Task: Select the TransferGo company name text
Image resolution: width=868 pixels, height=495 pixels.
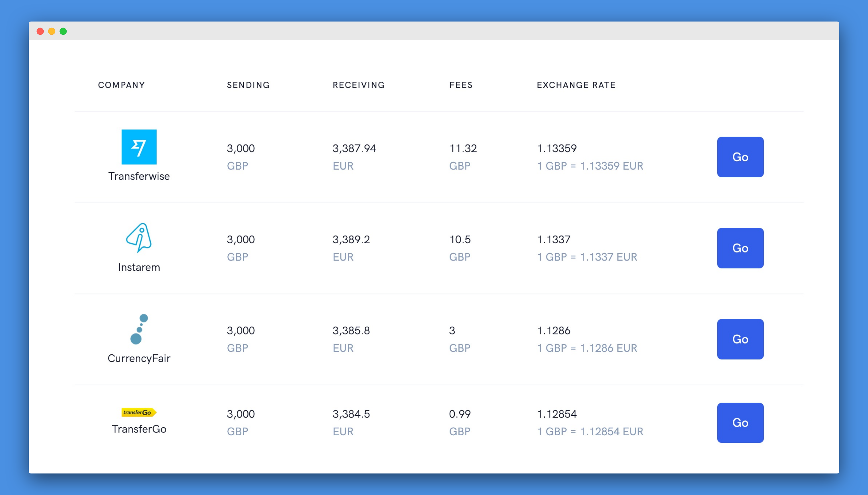Action: pos(139,429)
